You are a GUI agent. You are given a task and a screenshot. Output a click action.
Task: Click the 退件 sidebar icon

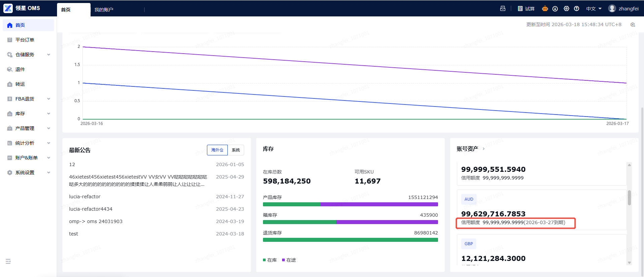[10, 69]
